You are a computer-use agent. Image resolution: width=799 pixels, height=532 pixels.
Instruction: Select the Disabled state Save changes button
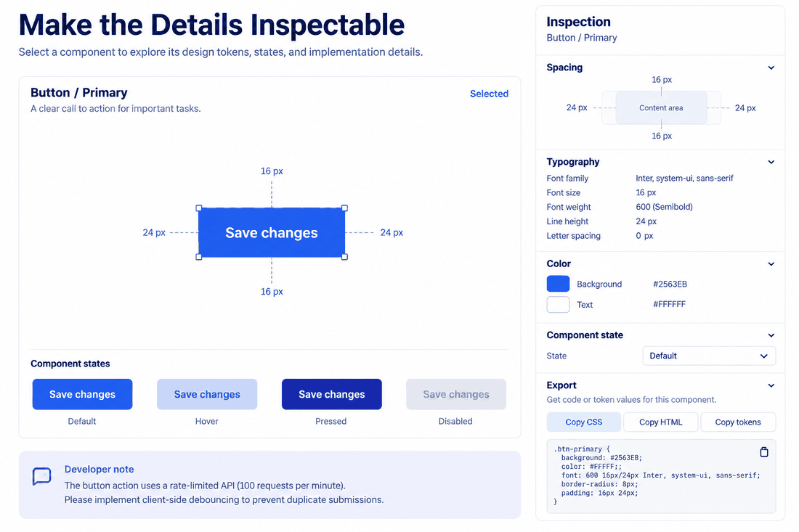pyautogui.click(x=456, y=394)
